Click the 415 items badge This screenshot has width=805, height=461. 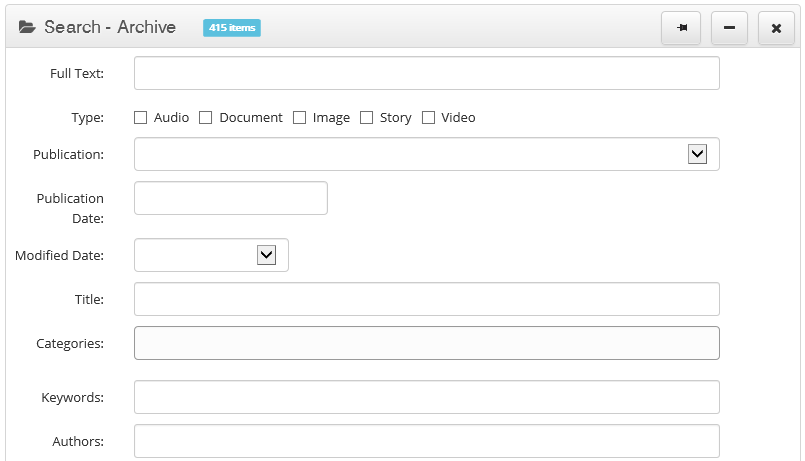(232, 28)
